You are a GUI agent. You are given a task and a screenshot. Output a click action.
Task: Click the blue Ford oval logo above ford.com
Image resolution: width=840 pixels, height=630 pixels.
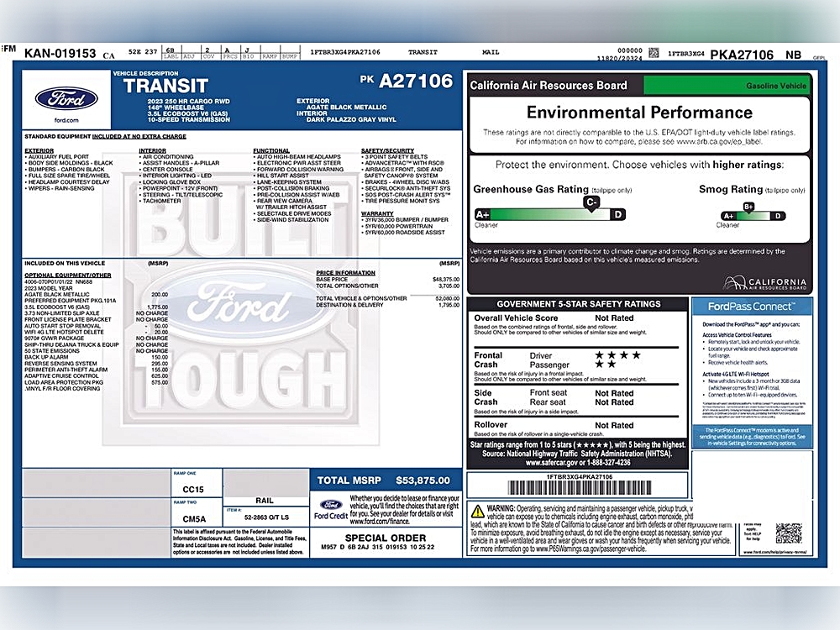[66, 98]
